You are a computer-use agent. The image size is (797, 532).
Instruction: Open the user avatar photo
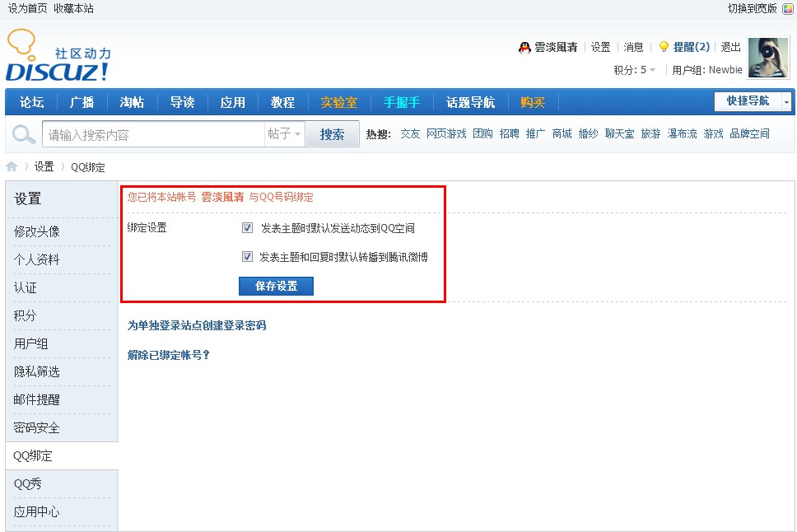point(767,58)
